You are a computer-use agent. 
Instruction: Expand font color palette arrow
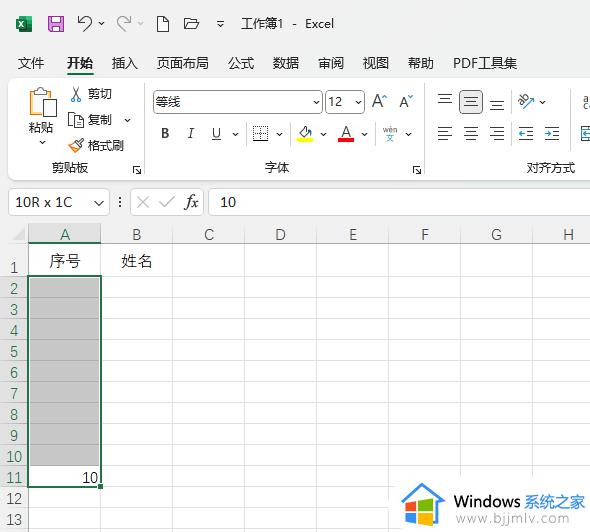(x=365, y=134)
